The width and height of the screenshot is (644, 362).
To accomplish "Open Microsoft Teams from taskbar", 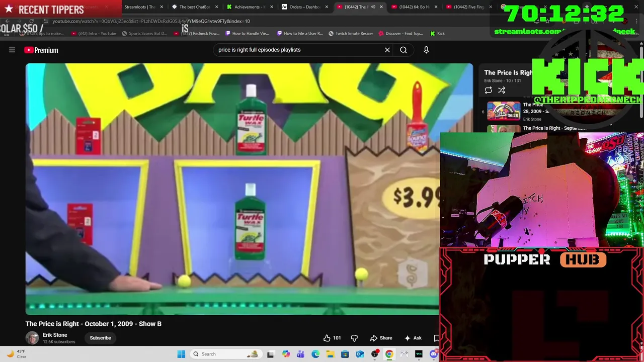I will click(x=300, y=354).
